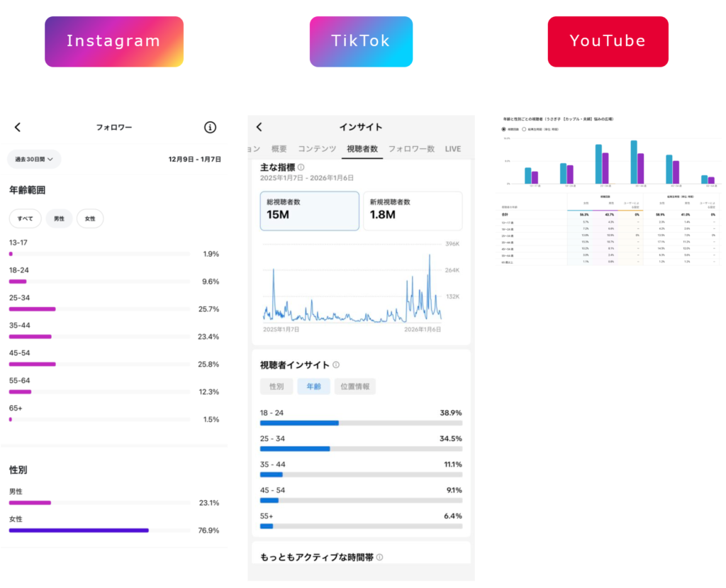Go back using TikTok insight arrow

pyautogui.click(x=259, y=127)
